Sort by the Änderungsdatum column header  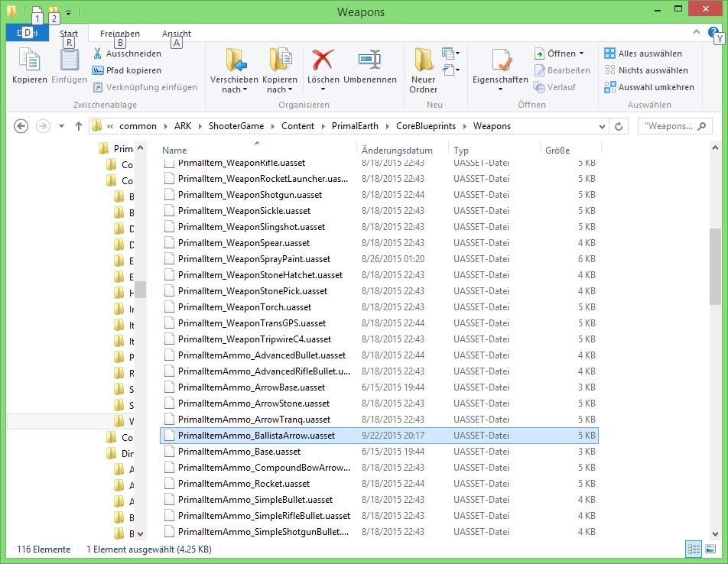(403, 151)
